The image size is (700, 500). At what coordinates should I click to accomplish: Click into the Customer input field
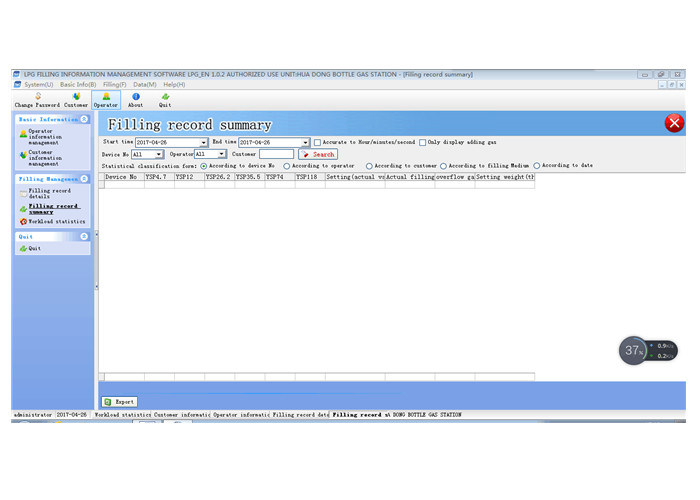click(x=276, y=154)
